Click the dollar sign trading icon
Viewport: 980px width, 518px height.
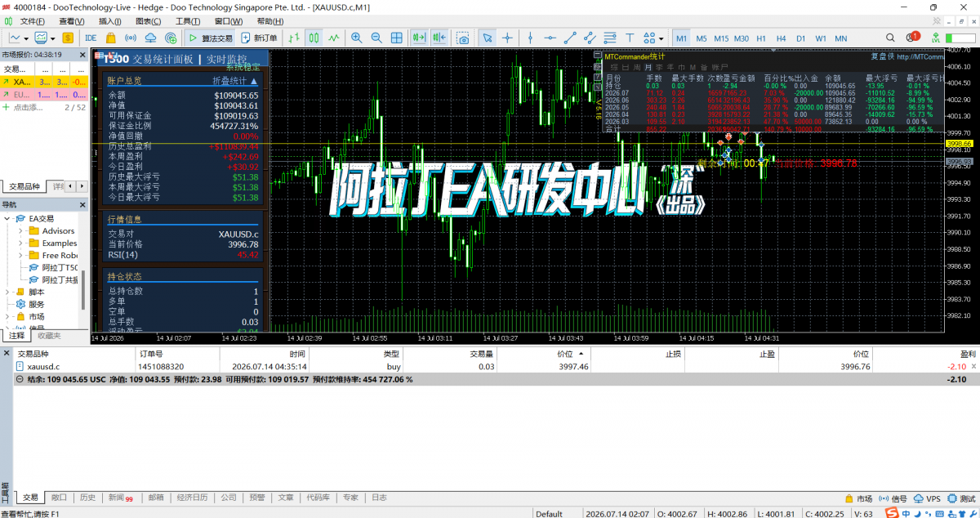68,38
